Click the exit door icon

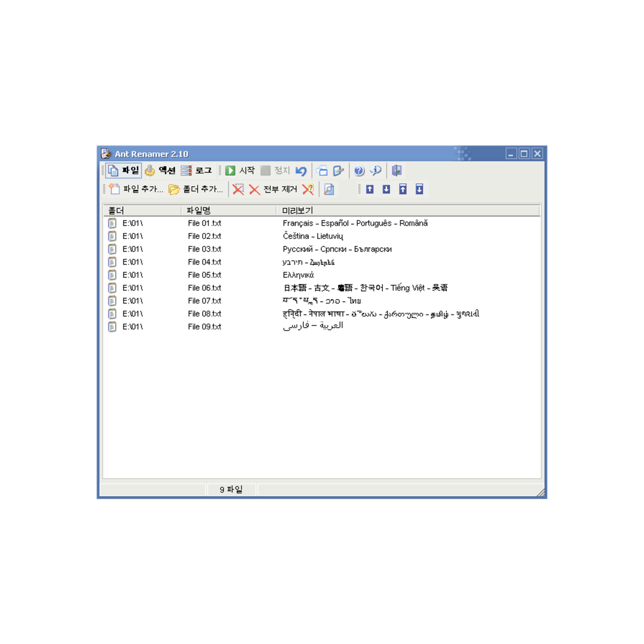click(396, 171)
